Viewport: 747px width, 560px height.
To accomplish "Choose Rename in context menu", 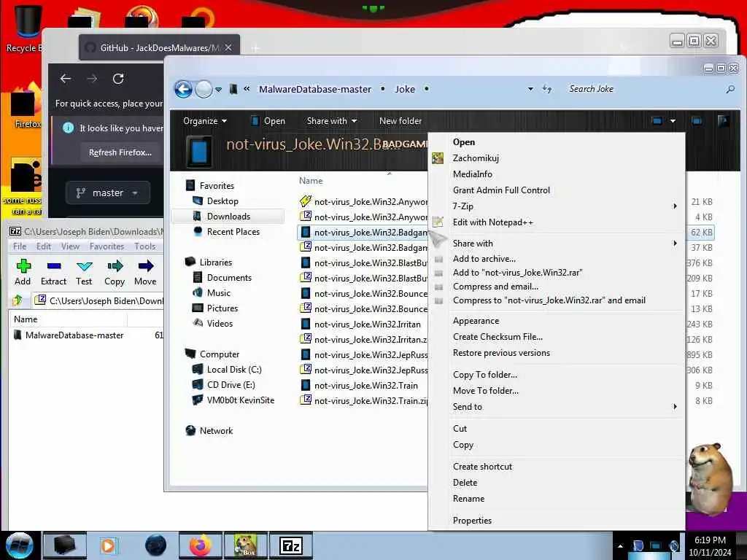I will coord(468,499).
